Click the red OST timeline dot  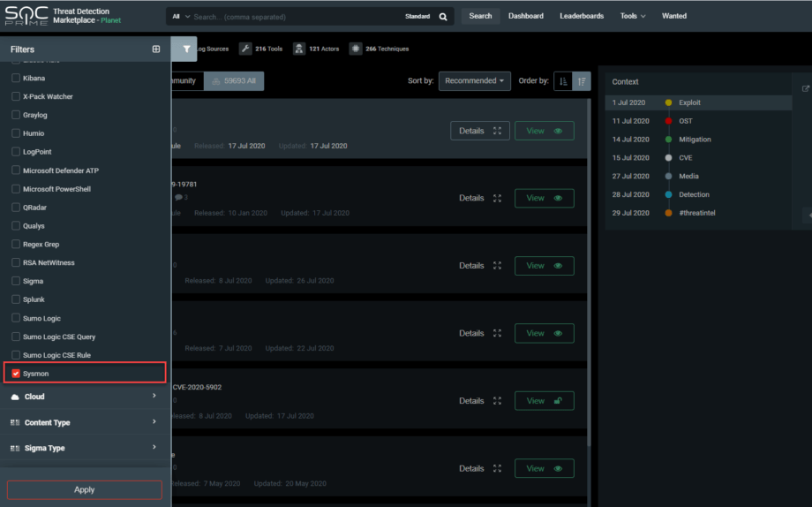point(668,121)
